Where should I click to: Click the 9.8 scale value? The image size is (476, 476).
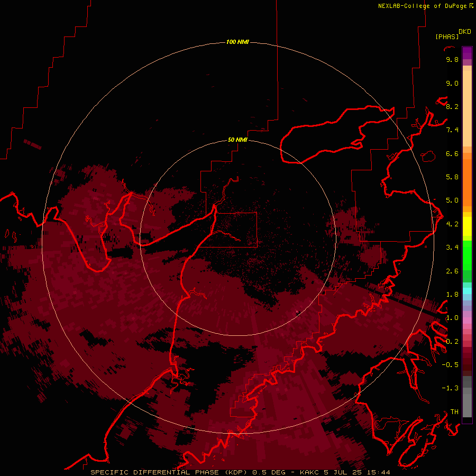(452, 59)
